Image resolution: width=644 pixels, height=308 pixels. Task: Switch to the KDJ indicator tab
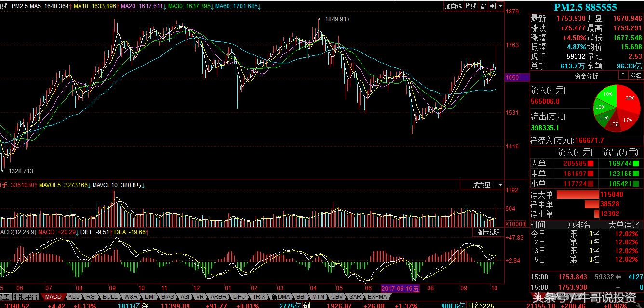tap(74, 297)
